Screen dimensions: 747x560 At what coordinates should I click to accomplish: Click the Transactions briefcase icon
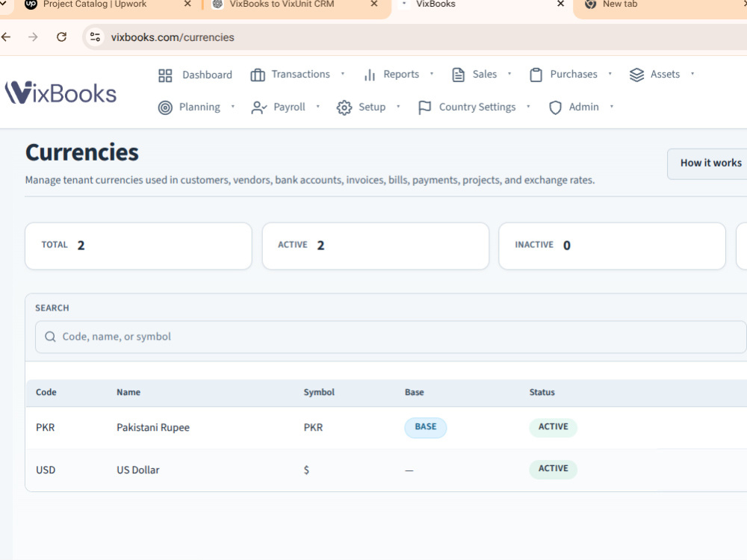tap(258, 75)
